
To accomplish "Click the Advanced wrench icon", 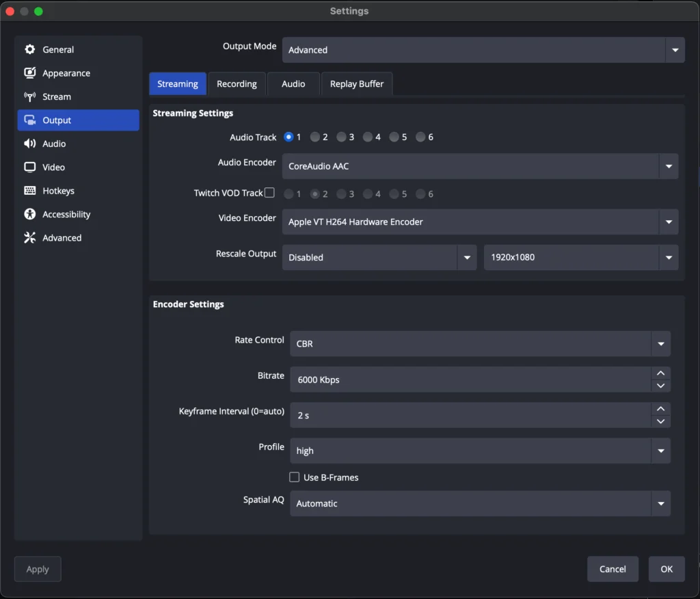I will 29,237.
